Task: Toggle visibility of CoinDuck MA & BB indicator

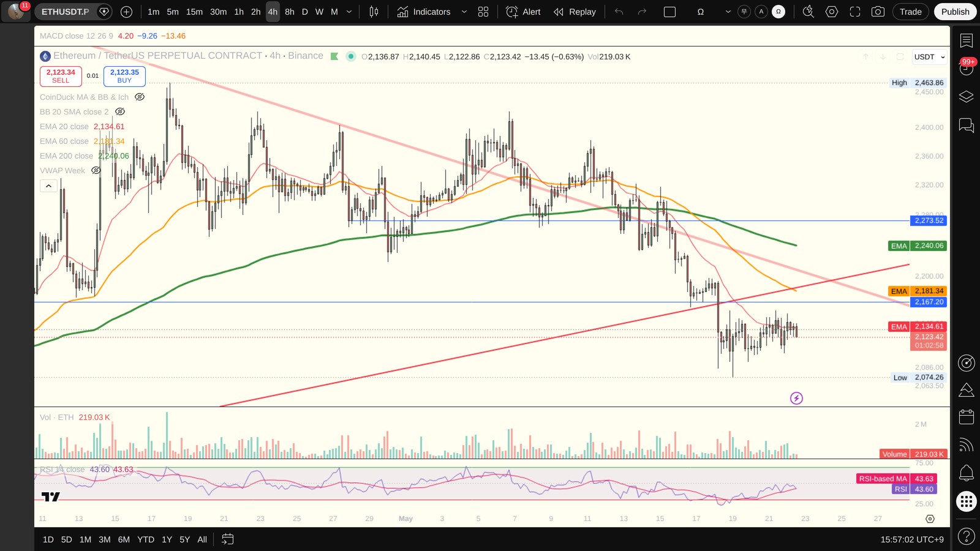Action: point(140,97)
